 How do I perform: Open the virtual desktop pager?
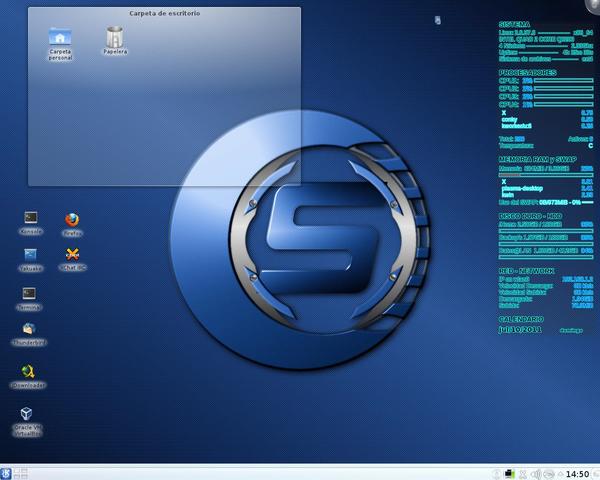[20, 473]
